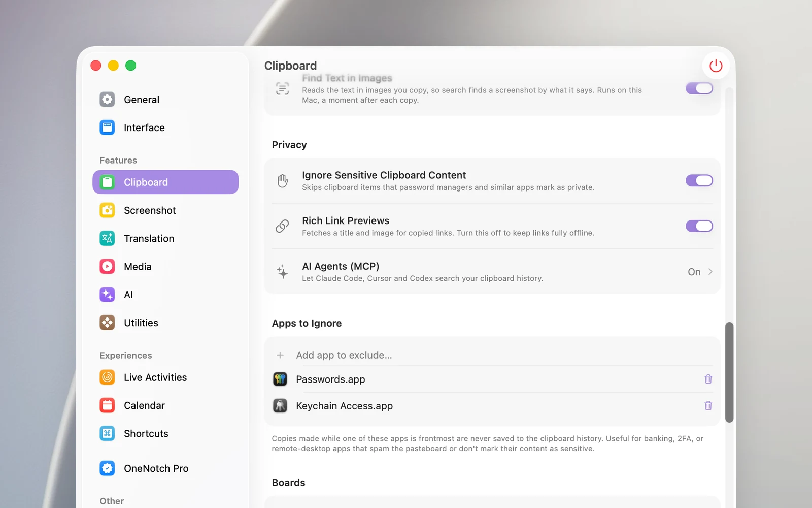
Task: Remove Keychain Access.app with trash icon
Action: [708, 405]
